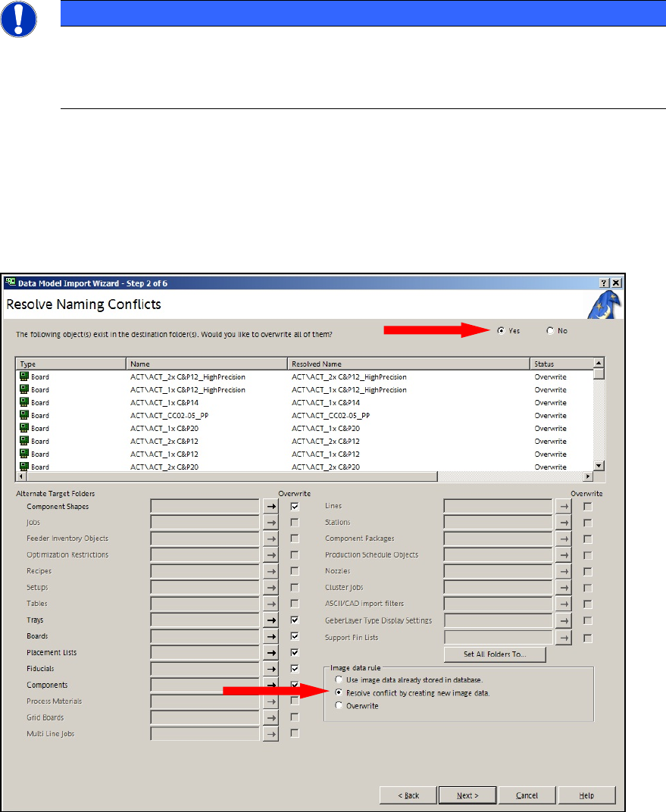Select the No overwrite all radio button
Screen dimensions: 666x812
coord(550,330)
